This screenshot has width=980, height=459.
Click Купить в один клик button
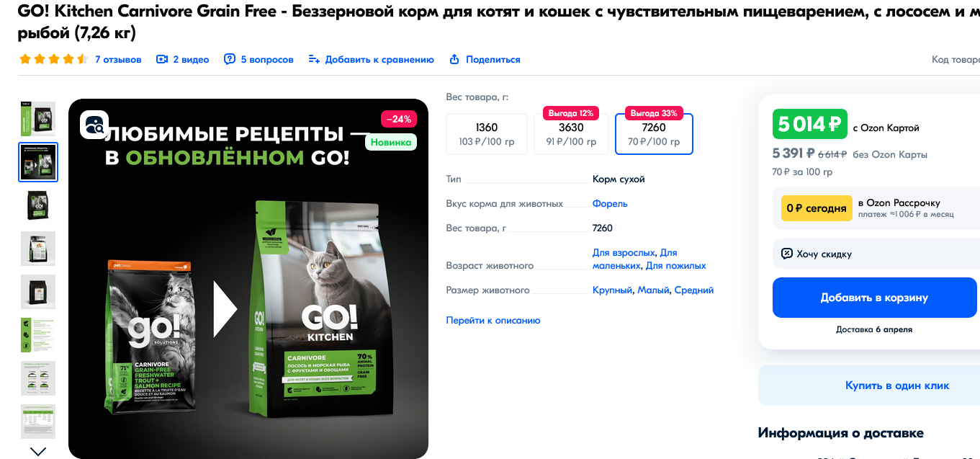tap(897, 386)
